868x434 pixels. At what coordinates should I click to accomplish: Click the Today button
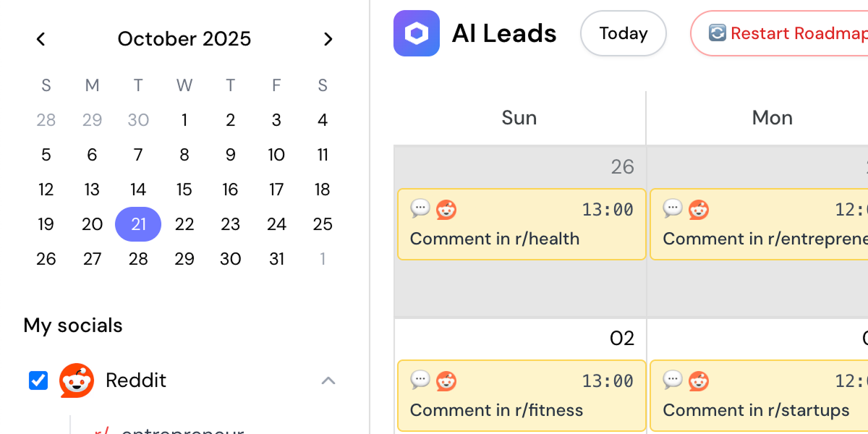[x=623, y=33]
